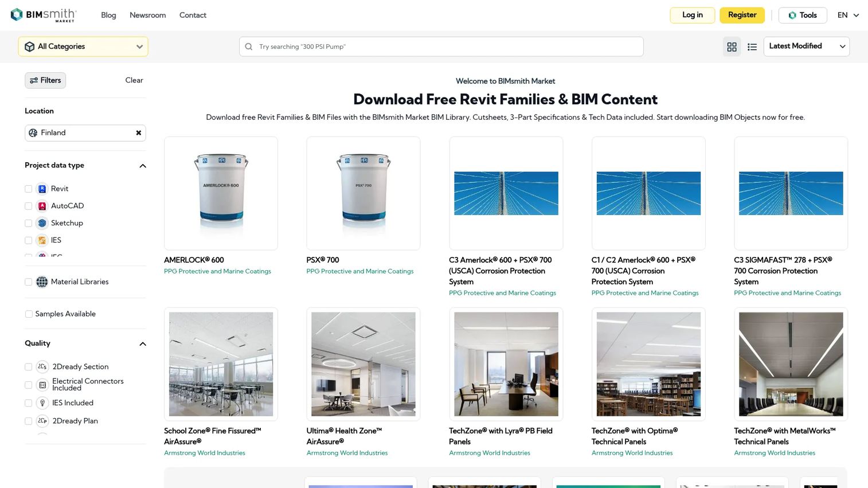
Task: Click the Electrical Connectors Included icon
Action: pos(42,385)
